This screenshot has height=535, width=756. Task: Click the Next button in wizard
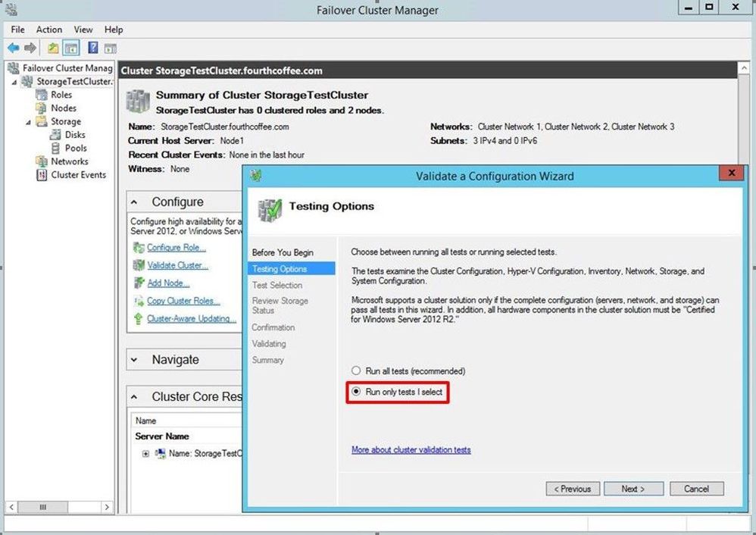(633, 489)
